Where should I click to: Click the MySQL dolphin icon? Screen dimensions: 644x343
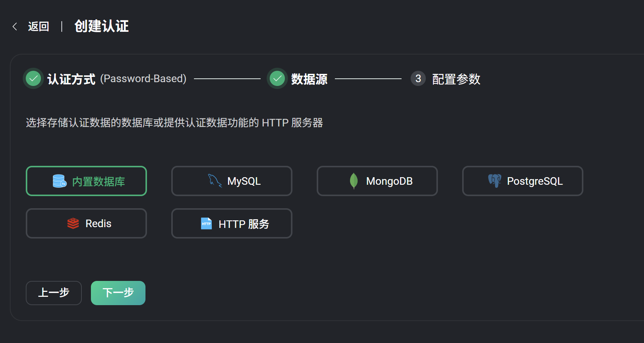215,181
